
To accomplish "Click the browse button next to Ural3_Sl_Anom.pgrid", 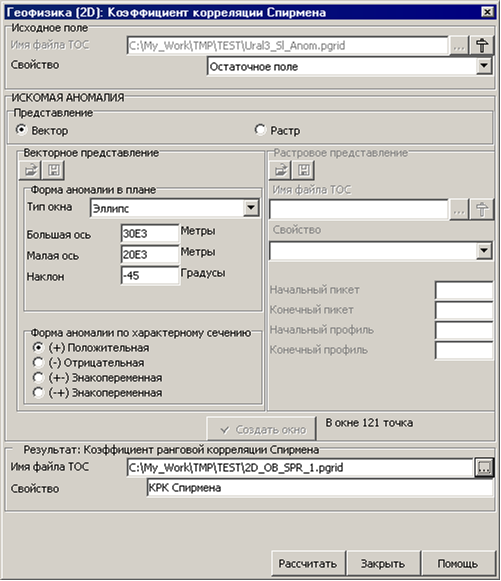I will [459, 46].
